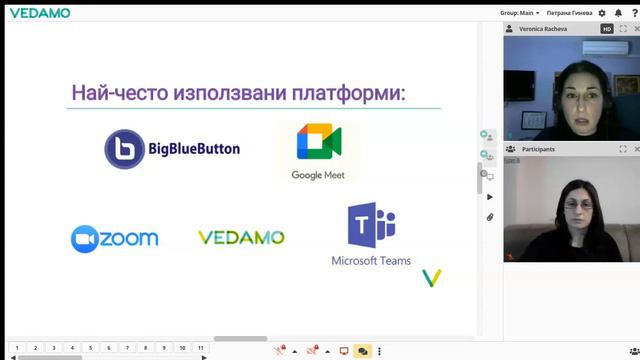Click the presenter person icon beside Veronica Racheva
The height and width of the screenshot is (360, 640).
[x=509, y=29]
